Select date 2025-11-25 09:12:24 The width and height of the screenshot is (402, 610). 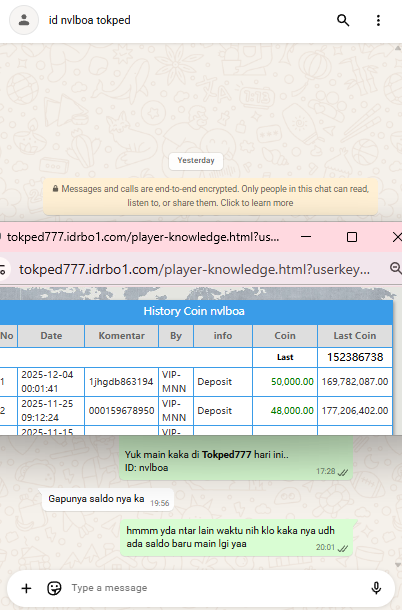tap(47, 410)
